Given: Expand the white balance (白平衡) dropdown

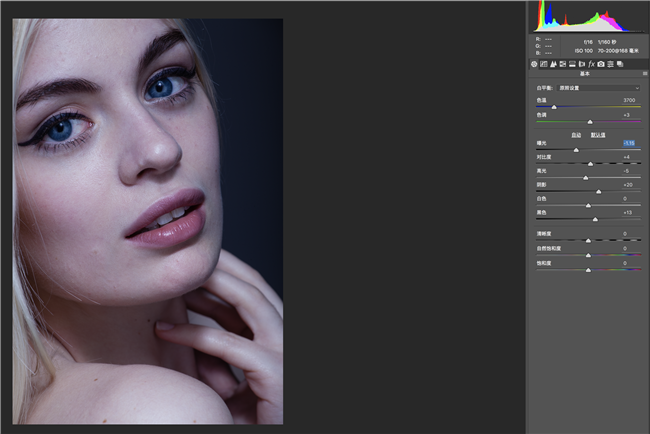Looking at the screenshot, I should pyautogui.click(x=598, y=88).
